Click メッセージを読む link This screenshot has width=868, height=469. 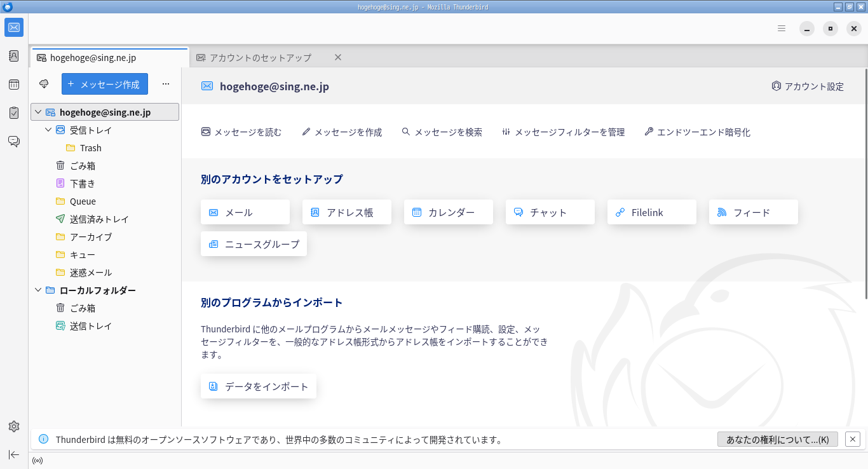[241, 132]
